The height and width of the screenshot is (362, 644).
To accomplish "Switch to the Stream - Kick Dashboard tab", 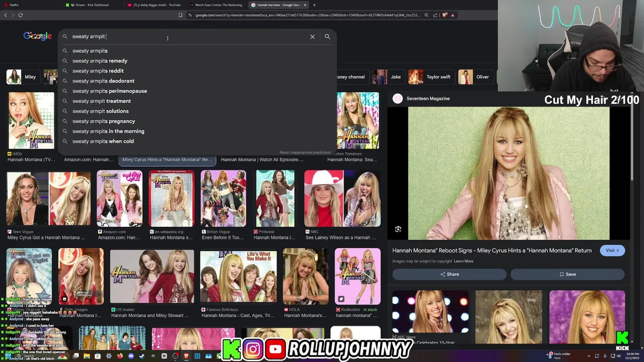I will (x=92, y=5).
